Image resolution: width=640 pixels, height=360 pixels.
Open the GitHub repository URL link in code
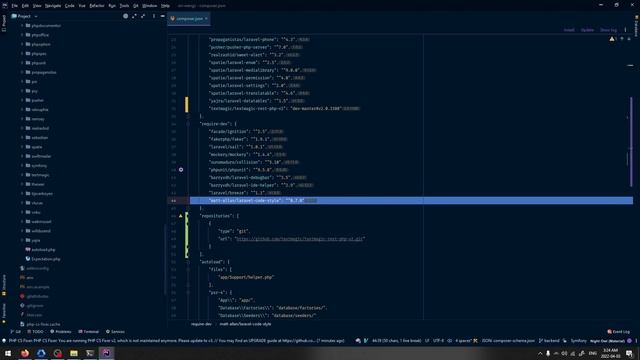click(300, 239)
